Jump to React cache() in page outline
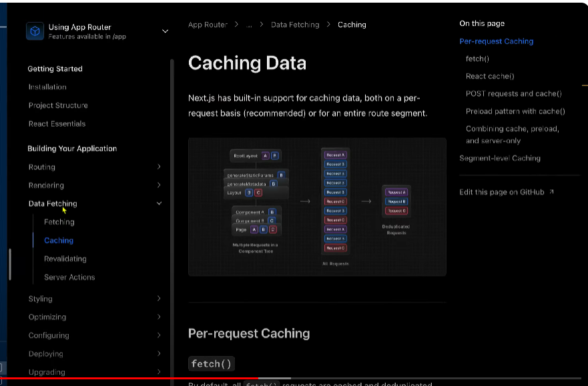Image resolution: width=588 pixels, height=386 pixels. [x=490, y=77]
